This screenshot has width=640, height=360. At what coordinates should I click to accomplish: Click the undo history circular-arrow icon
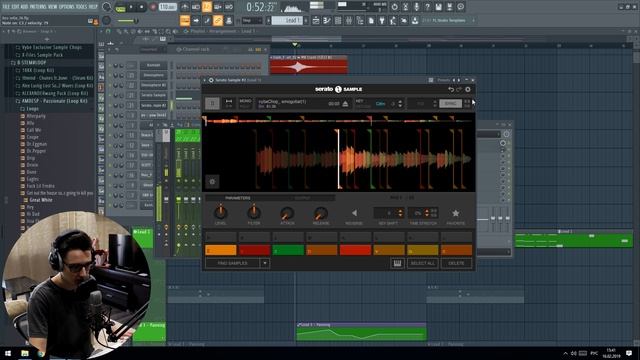pos(394,7)
